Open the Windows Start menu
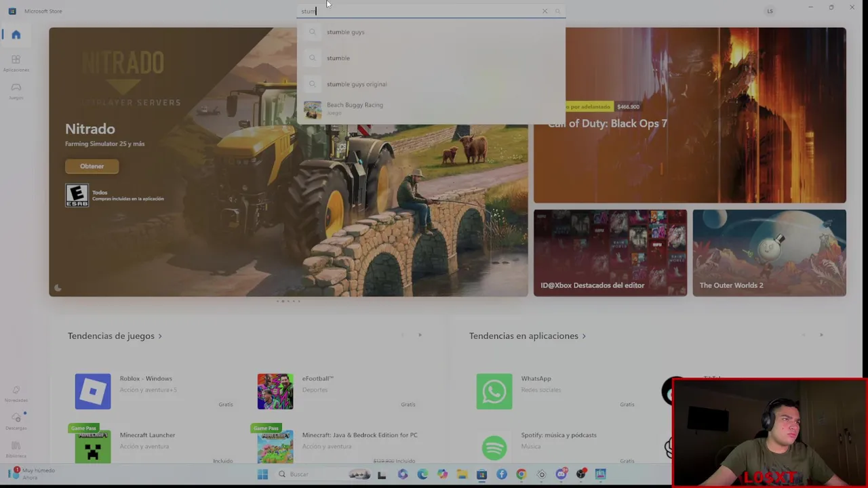 [x=262, y=474]
